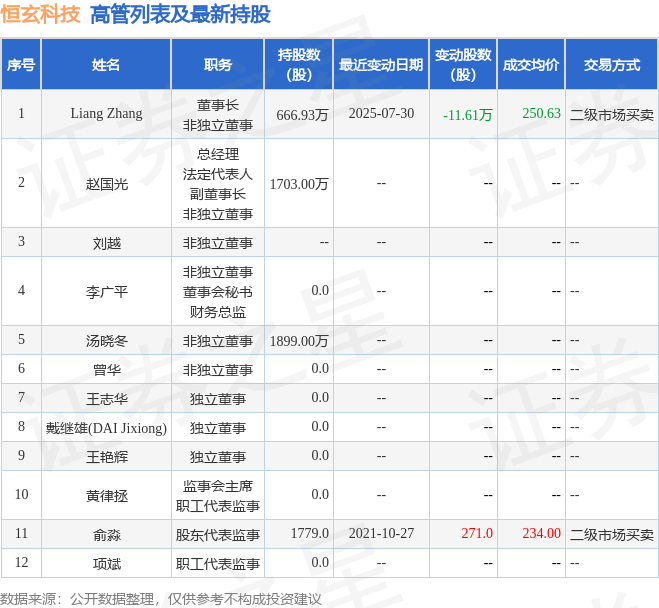
Task: Select the 序号 column header
Action: [x=21, y=65]
